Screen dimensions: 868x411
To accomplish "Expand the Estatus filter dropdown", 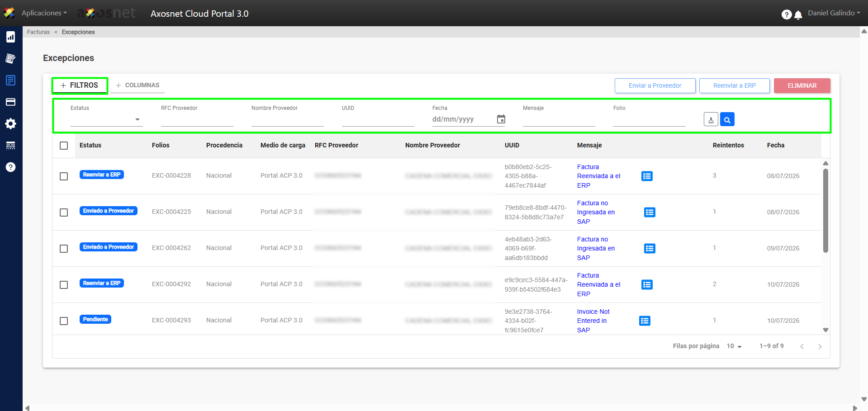I will [x=107, y=119].
